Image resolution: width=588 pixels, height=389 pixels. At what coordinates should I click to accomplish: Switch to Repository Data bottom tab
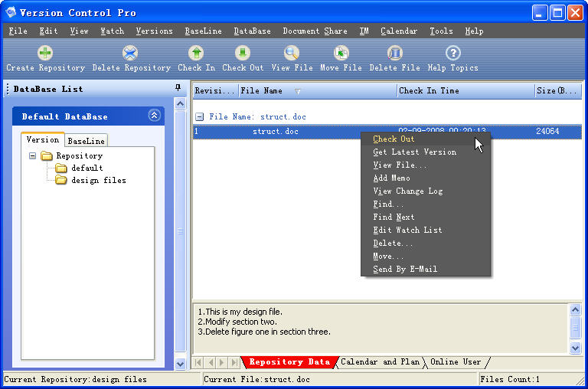289,362
